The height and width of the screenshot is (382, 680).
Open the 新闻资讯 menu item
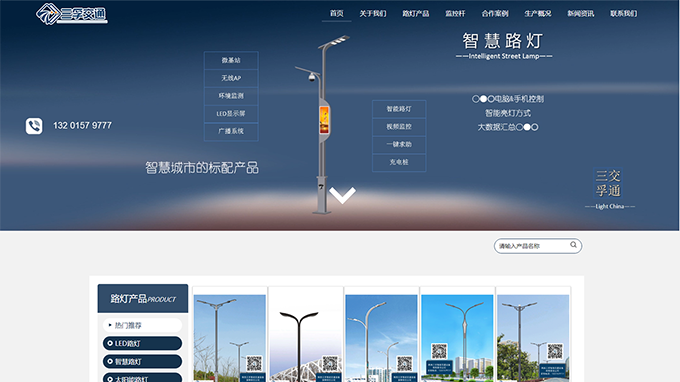point(581,13)
